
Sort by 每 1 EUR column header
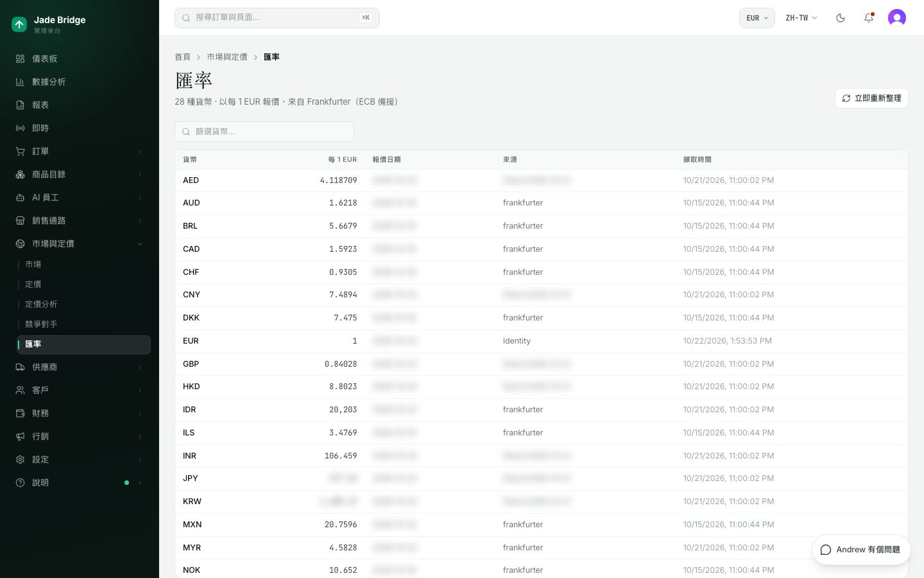pyautogui.click(x=343, y=159)
